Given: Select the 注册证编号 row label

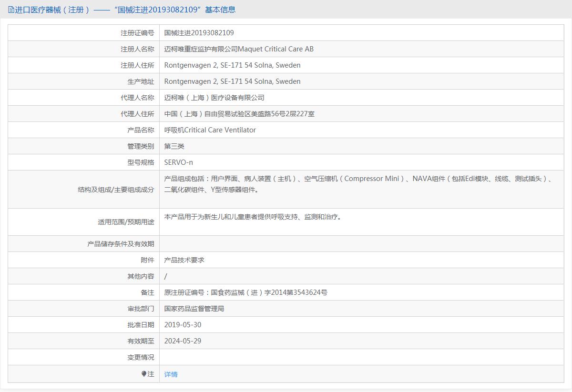Looking at the screenshot, I should click(x=137, y=33).
